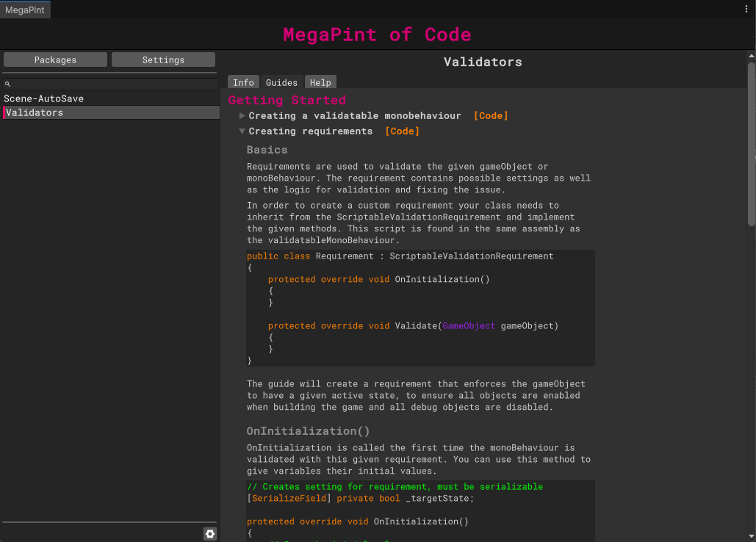Open the Packages view
The image size is (756, 542).
pyautogui.click(x=55, y=59)
